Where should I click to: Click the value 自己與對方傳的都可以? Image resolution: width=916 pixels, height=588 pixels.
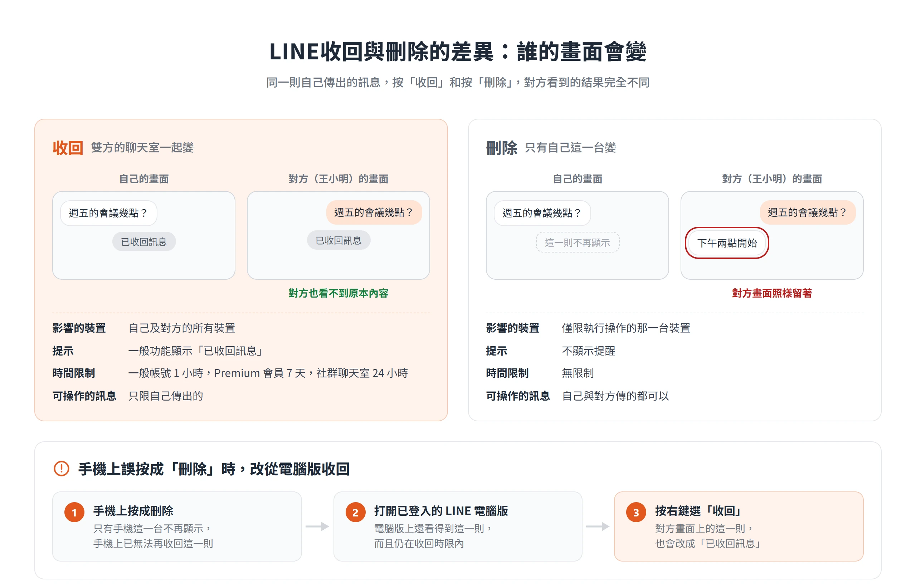tap(615, 396)
